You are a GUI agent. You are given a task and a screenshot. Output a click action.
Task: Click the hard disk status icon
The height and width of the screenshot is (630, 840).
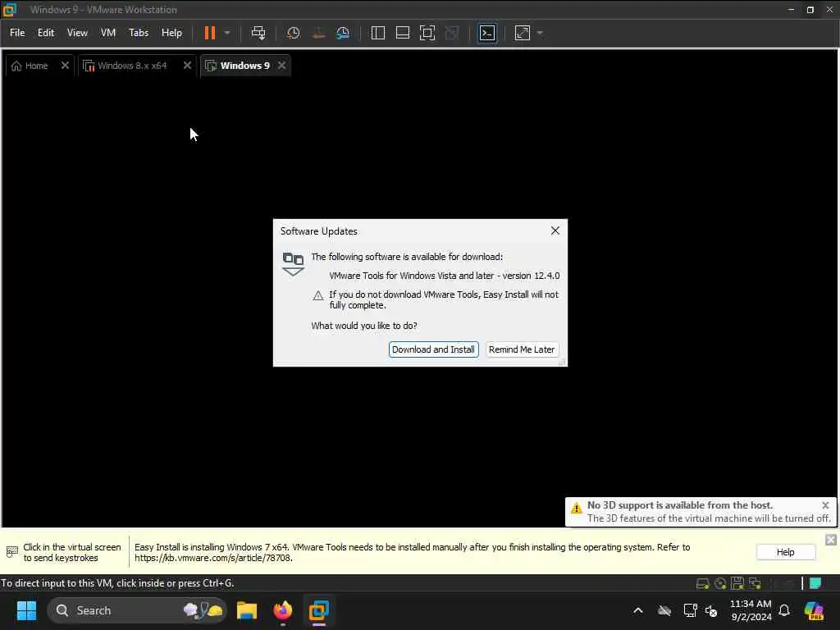[x=702, y=583]
